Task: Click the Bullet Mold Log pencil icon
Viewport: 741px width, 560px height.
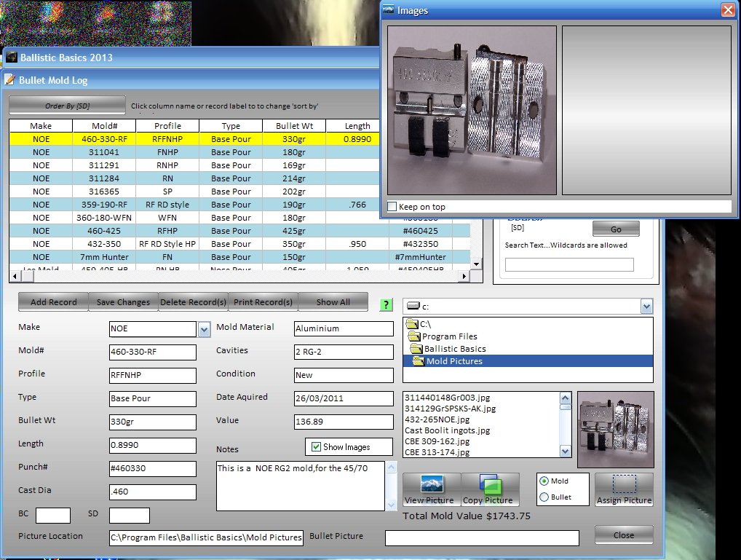Action: point(9,79)
